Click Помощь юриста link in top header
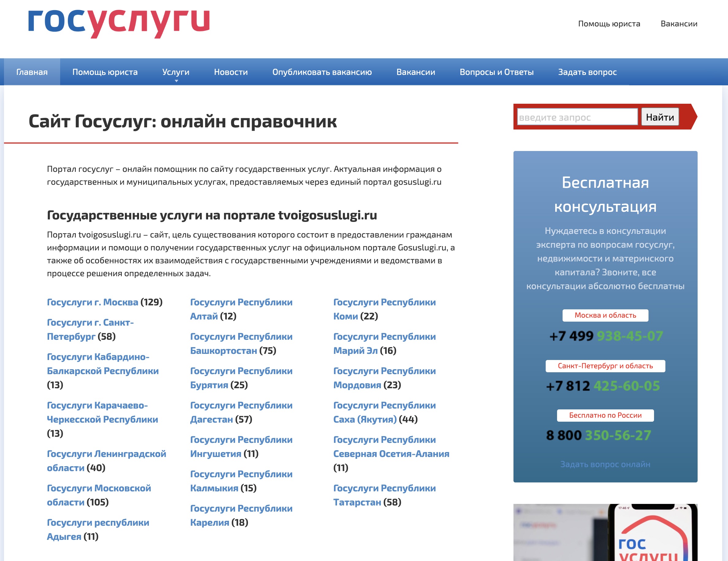The image size is (728, 561). 609,24
